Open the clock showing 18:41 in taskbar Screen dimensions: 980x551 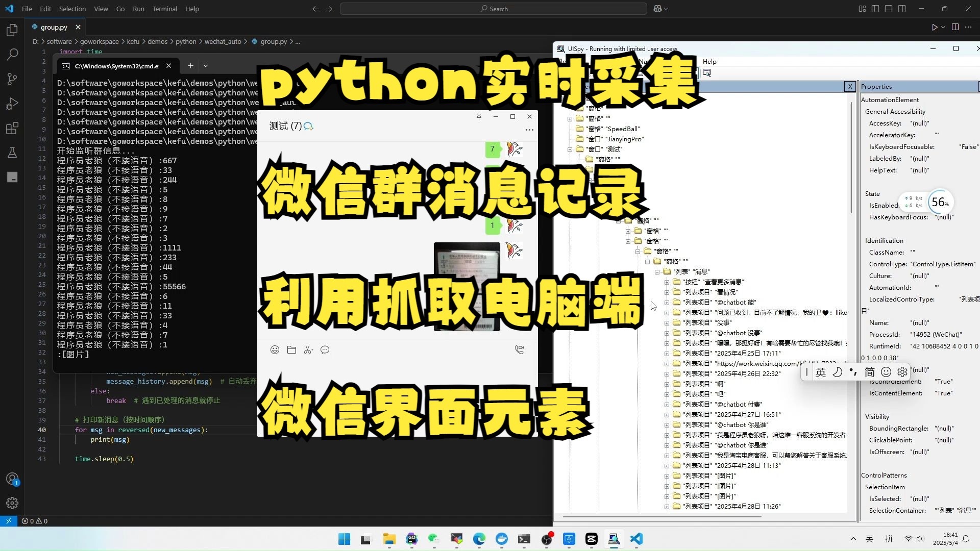(946, 539)
